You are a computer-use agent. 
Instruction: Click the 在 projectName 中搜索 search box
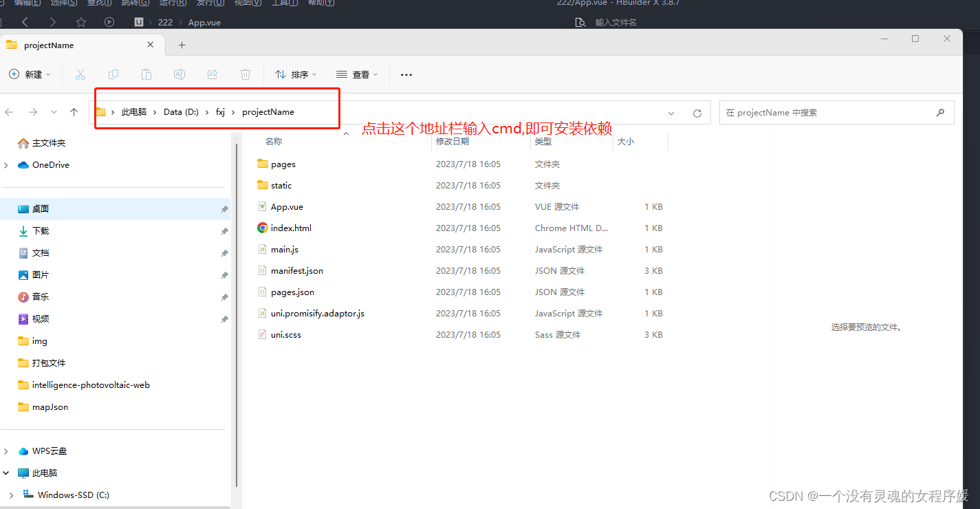coord(836,112)
